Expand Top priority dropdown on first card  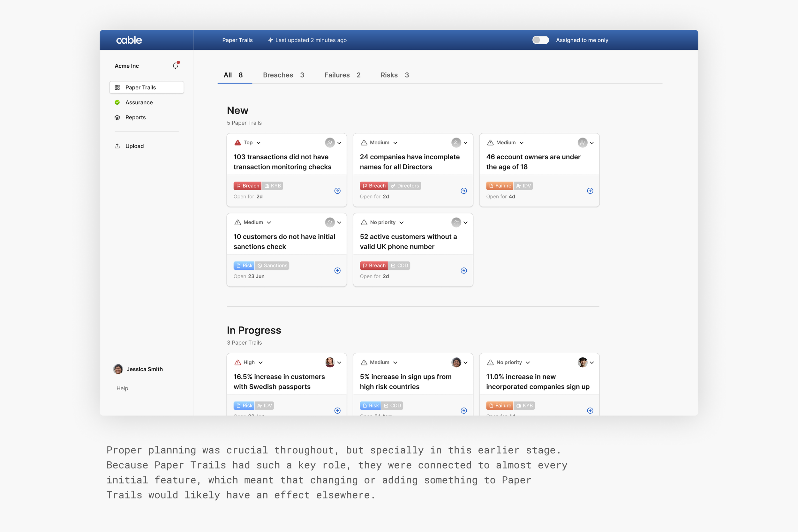(259, 143)
